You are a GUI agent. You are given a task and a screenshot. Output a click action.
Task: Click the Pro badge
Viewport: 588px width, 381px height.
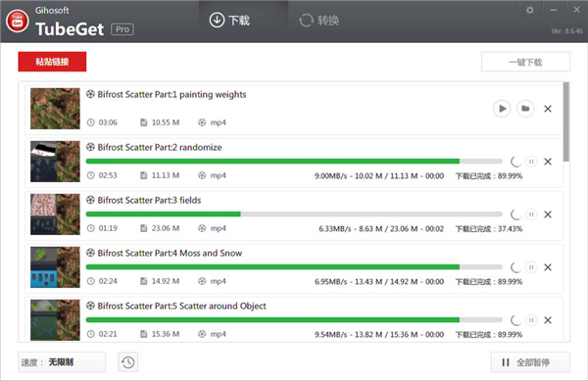[122, 29]
